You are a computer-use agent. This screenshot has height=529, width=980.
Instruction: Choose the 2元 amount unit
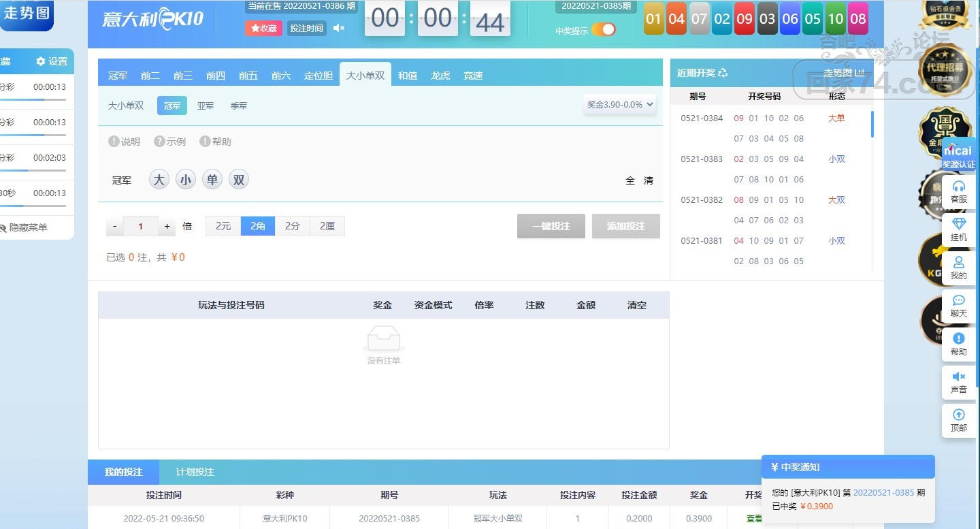(223, 226)
